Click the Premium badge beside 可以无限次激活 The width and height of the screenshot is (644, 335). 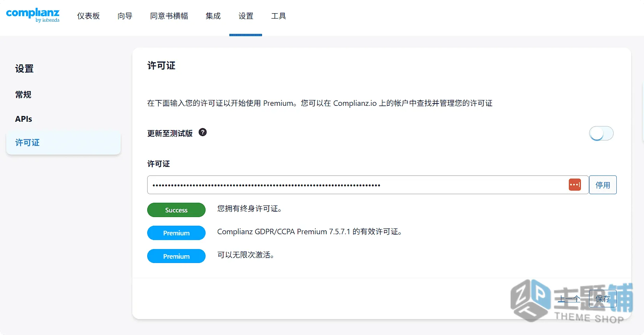176,256
